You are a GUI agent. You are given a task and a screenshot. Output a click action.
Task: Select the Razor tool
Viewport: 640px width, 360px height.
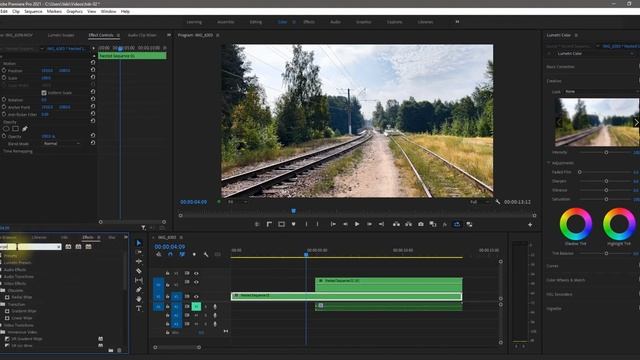pos(139,271)
